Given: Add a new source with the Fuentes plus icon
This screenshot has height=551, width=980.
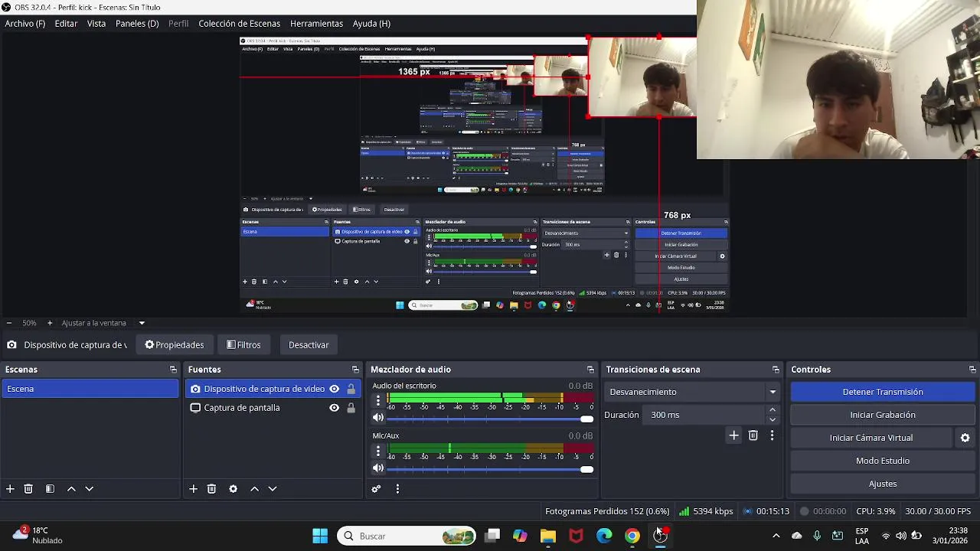Looking at the screenshot, I should pyautogui.click(x=194, y=489).
